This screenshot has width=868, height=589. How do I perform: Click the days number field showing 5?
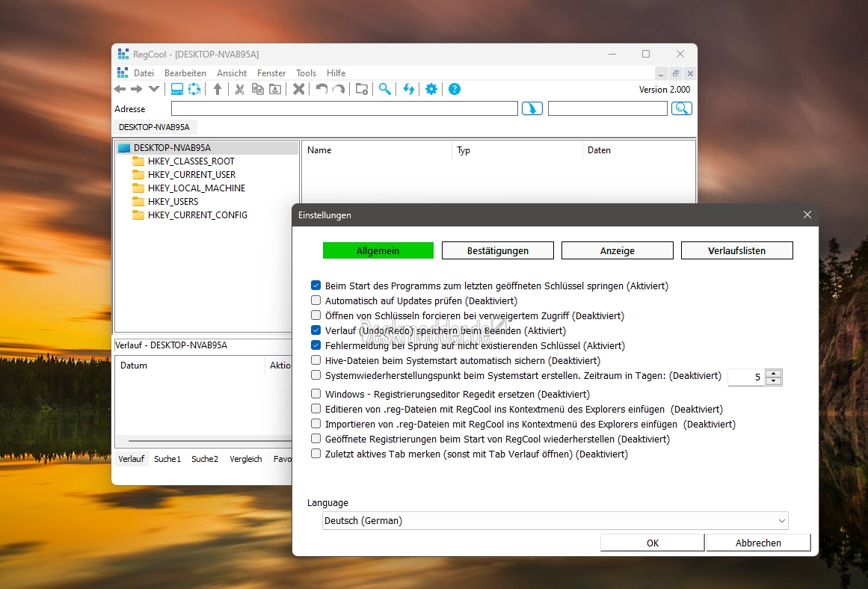pyautogui.click(x=745, y=377)
